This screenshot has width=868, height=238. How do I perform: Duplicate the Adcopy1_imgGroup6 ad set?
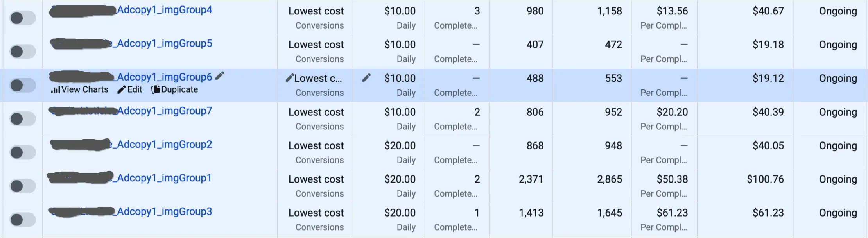[175, 90]
